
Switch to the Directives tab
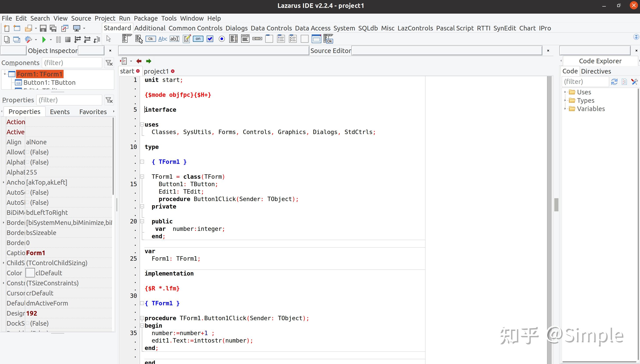pos(596,71)
